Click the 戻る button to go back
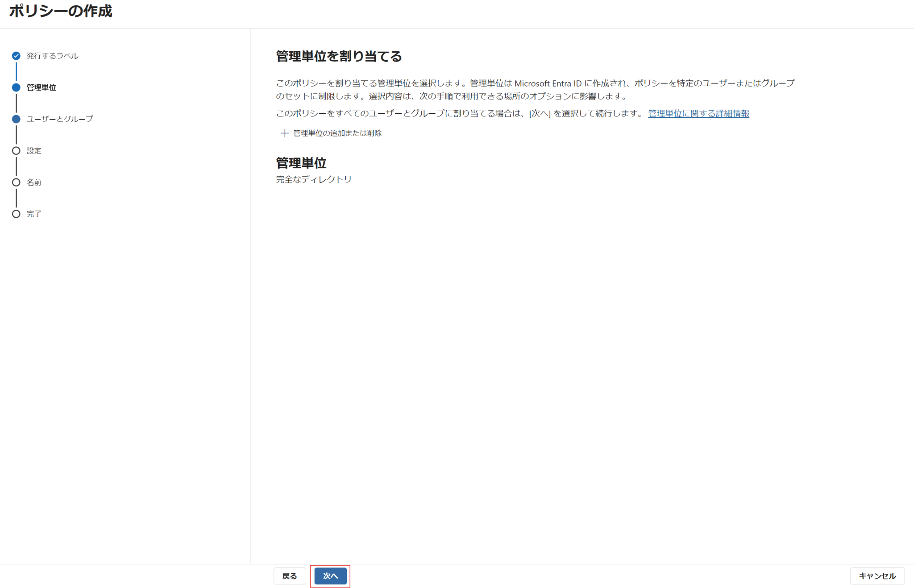Viewport: 914px width, 588px height. 290,576
